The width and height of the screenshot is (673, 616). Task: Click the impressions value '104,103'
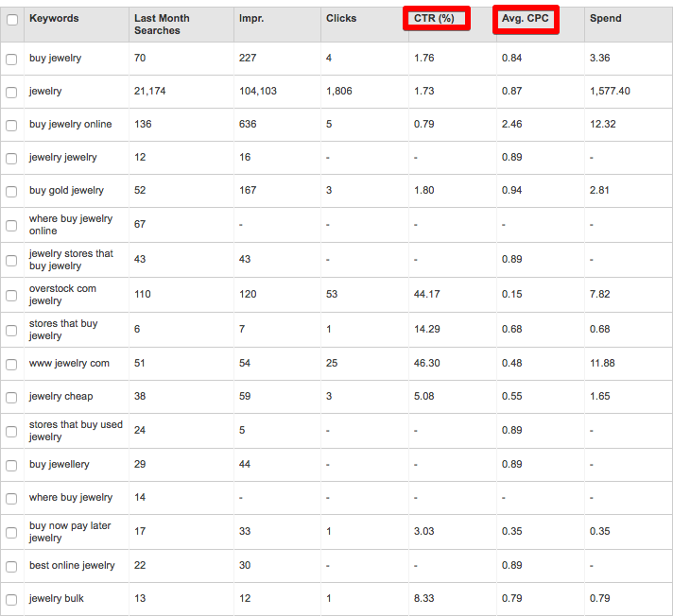tap(258, 92)
